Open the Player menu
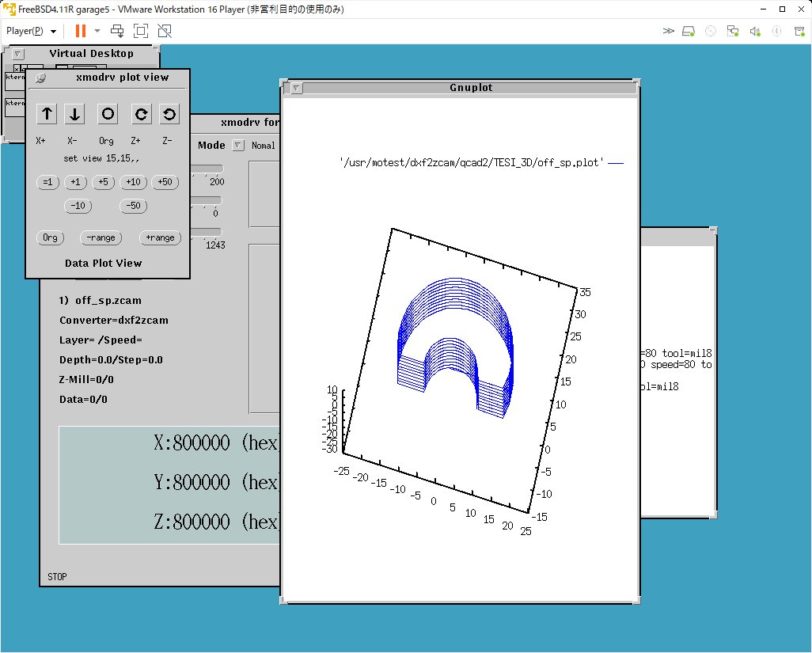The image size is (812, 653). tap(31, 31)
